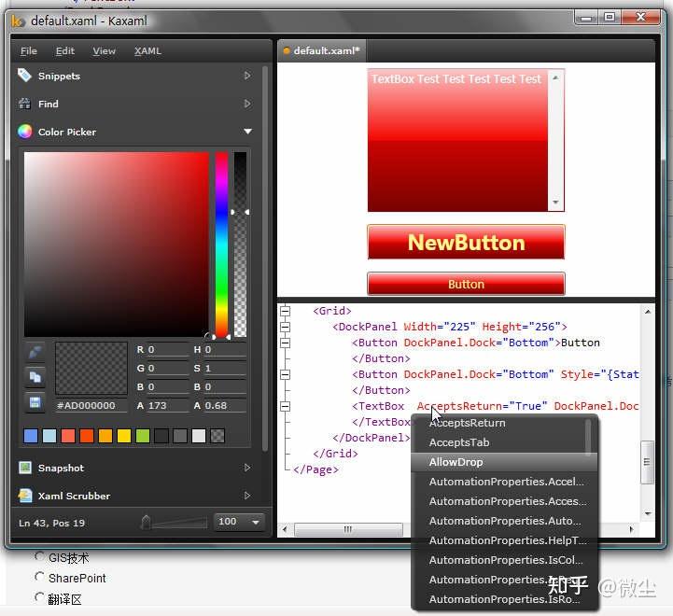The image size is (673, 616).
Task: Pick the light blue color swatch
Action: (49, 436)
